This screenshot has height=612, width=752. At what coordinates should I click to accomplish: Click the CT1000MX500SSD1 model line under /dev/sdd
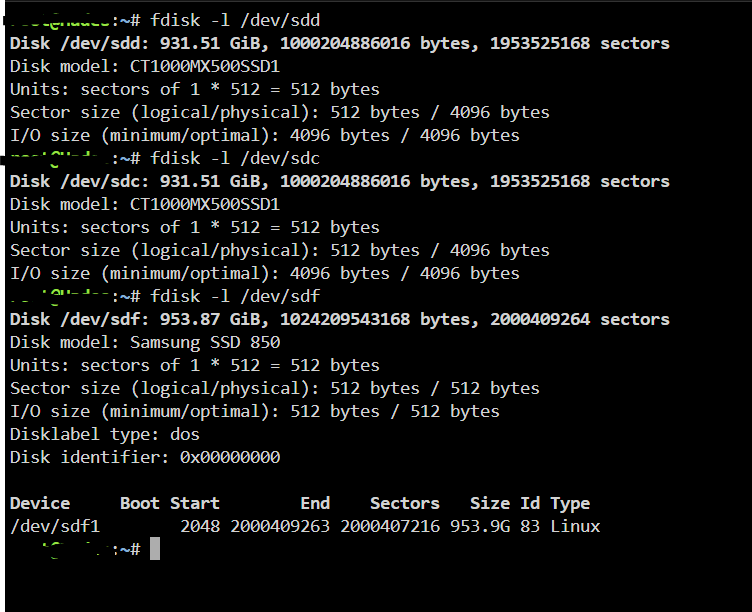pyautogui.click(x=145, y=66)
